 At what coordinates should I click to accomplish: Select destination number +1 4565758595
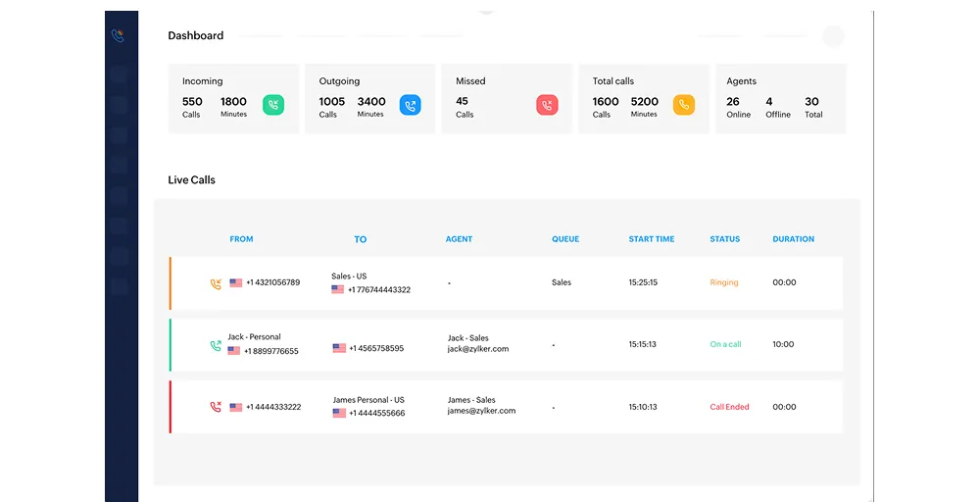tap(376, 348)
